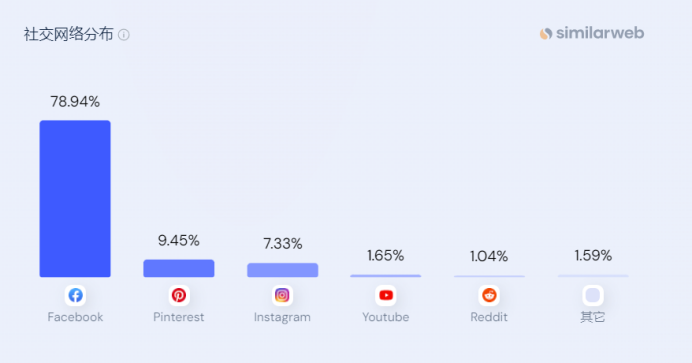Click the Youtube logo icon

coord(386,295)
